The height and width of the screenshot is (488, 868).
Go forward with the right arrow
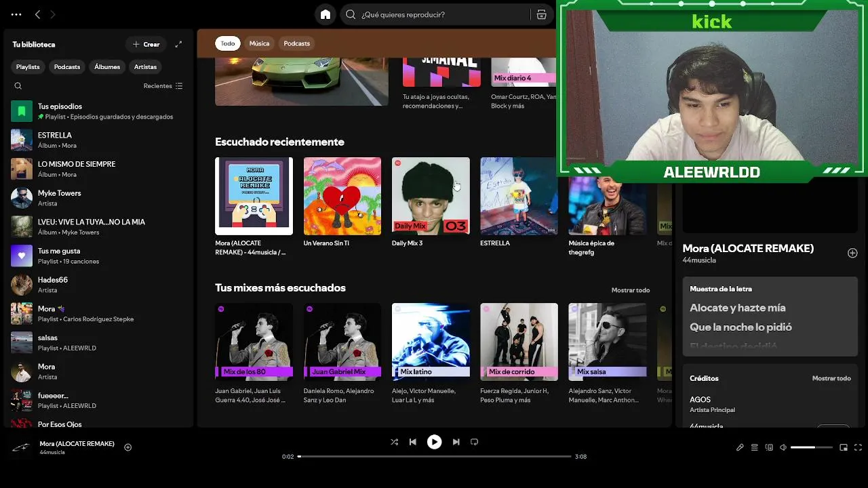click(53, 14)
